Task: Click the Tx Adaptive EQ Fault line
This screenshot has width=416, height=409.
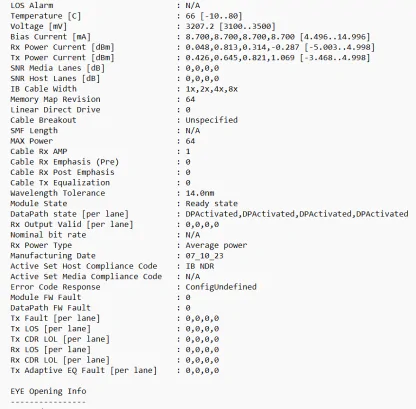Action: point(115,371)
